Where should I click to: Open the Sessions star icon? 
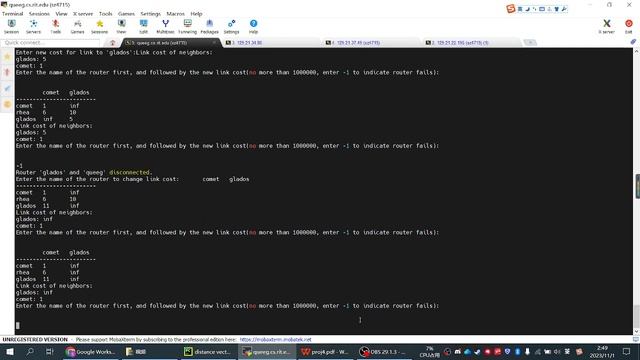coord(100,27)
